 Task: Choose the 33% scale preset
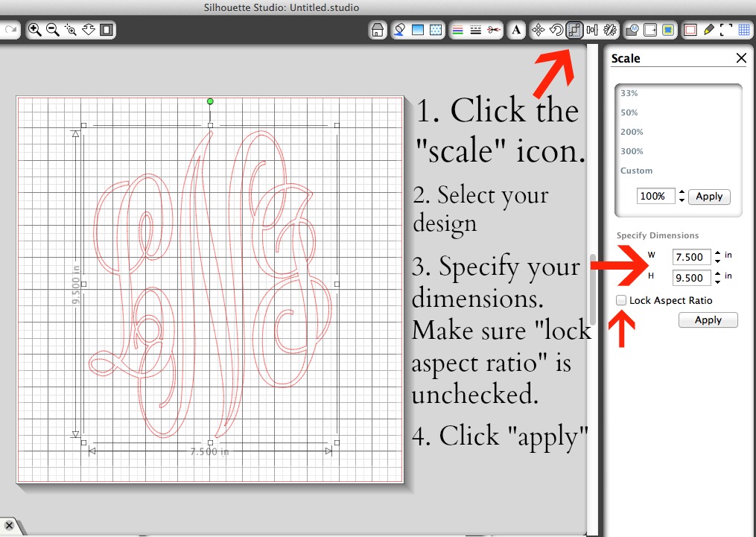point(629,93)
